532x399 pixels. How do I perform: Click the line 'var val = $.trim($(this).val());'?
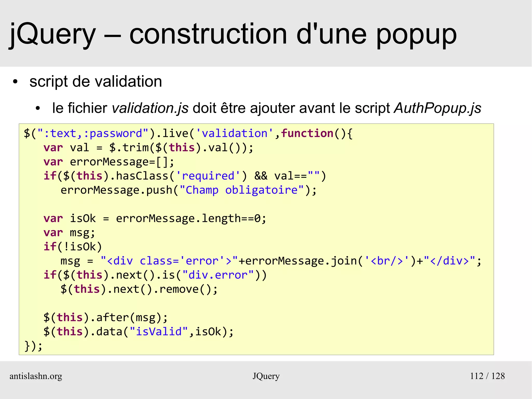click(x=148, y=148)
